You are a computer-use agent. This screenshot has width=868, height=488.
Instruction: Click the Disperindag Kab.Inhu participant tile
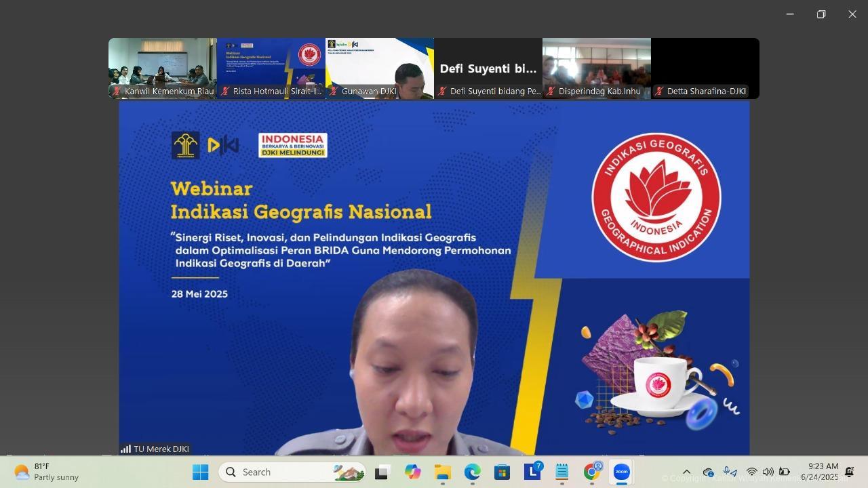(597, 68)
